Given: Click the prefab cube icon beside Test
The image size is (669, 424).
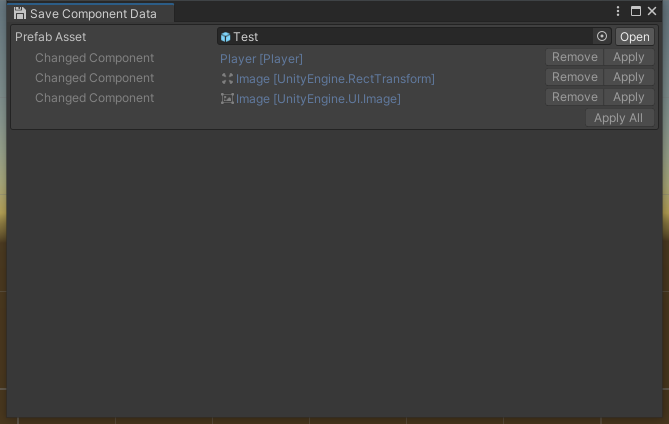Looking at the screenshot, I should click(226, 37).
